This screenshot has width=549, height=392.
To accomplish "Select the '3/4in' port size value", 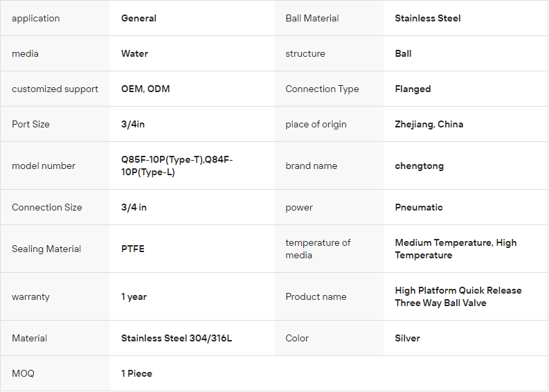I will click(134, 125).
